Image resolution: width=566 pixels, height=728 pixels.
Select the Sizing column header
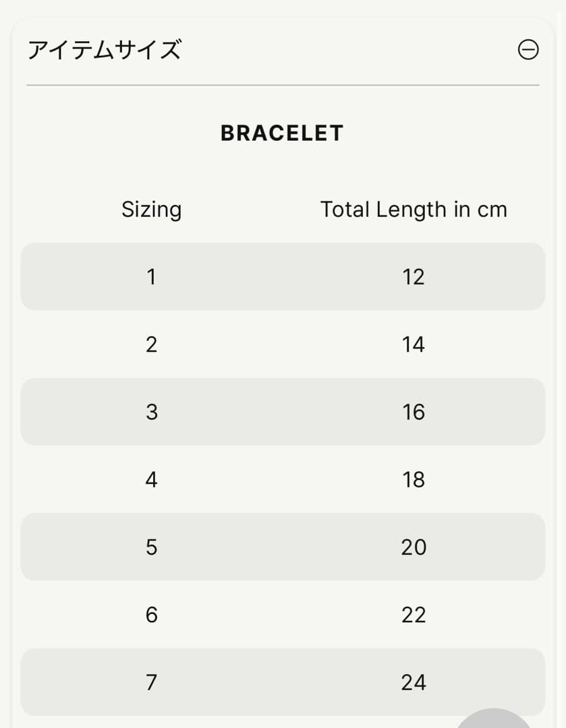pos(151,210)
